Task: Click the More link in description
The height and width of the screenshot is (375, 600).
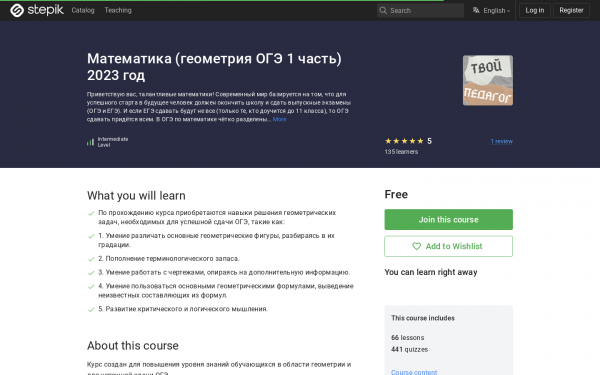Action: point(279,119)
